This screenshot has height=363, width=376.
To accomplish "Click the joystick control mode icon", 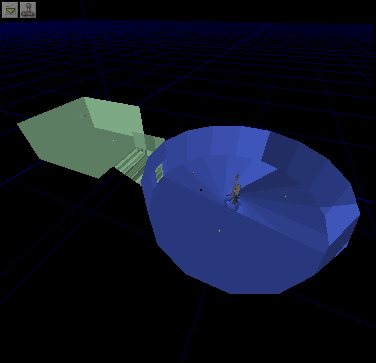I will coord(28,10).
